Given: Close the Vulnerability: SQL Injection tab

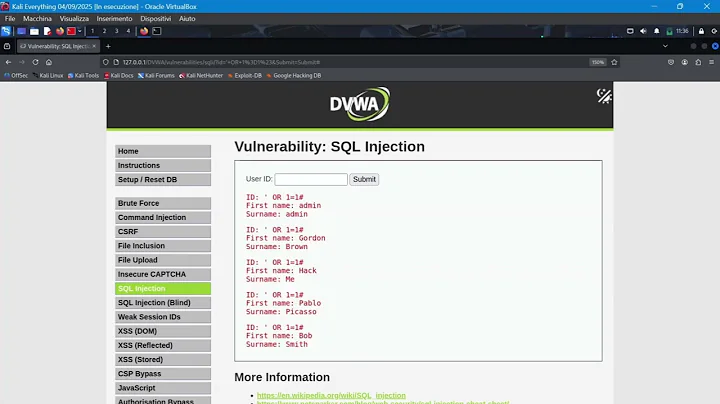Looking at the screenshot, I should tap(94, 46).
